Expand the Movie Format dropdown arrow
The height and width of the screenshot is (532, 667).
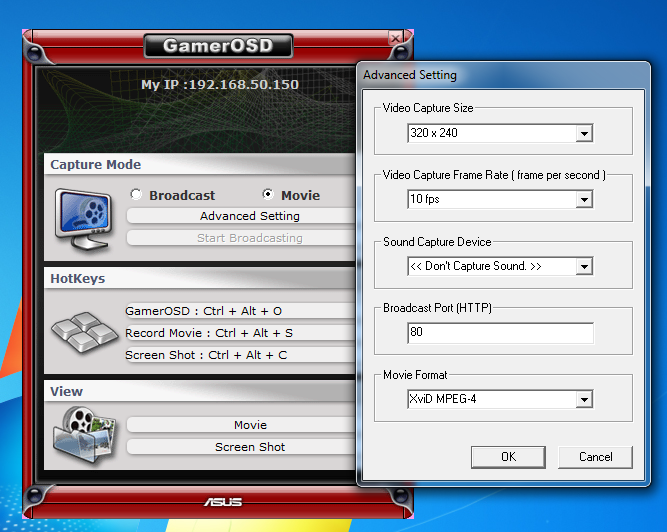[584, 400]
